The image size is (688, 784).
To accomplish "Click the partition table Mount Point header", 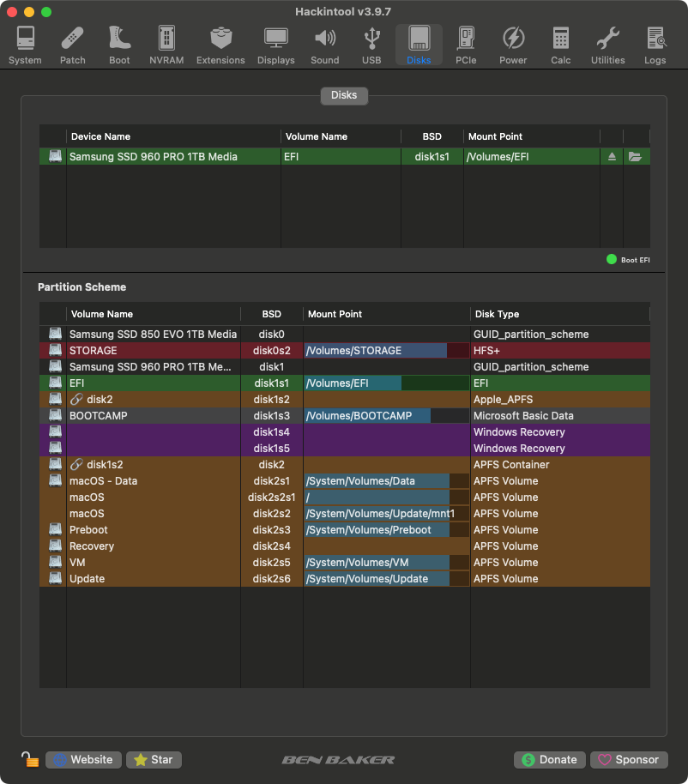I will point(387,314).
